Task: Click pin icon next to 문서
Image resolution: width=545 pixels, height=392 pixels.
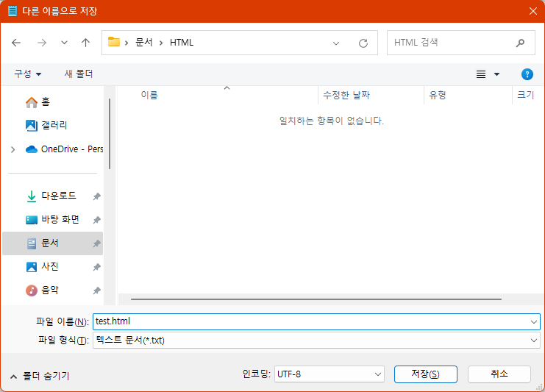Action: click(x=96, y=243)
